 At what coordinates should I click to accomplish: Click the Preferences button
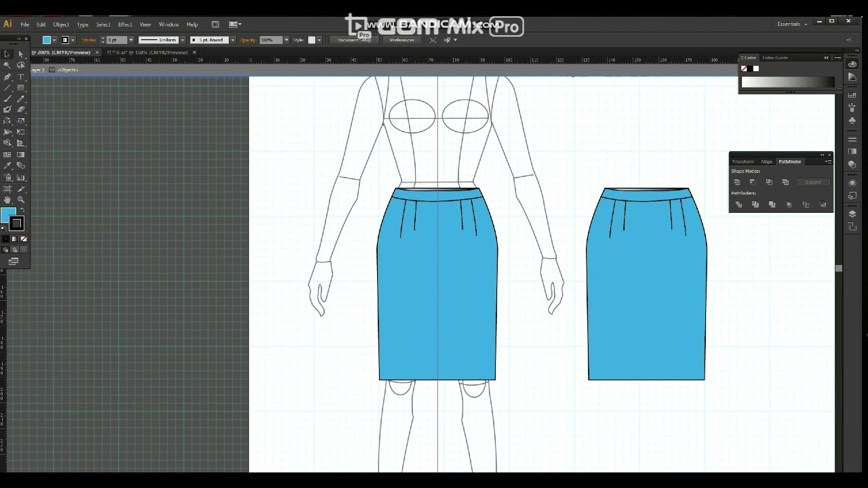(x=401, y=40)
